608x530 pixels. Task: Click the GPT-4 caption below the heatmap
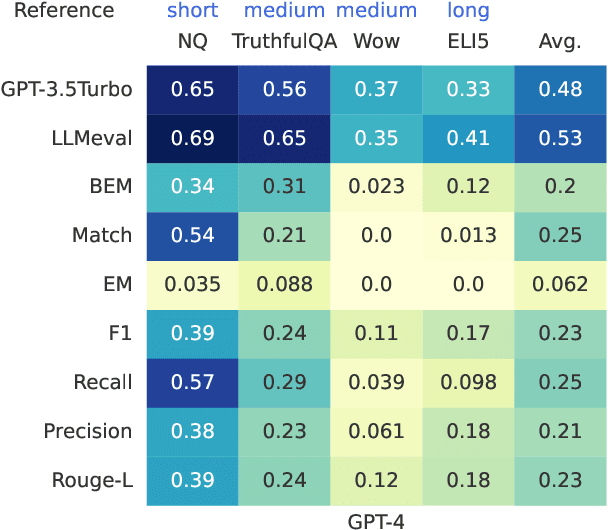tap(376, 518)
